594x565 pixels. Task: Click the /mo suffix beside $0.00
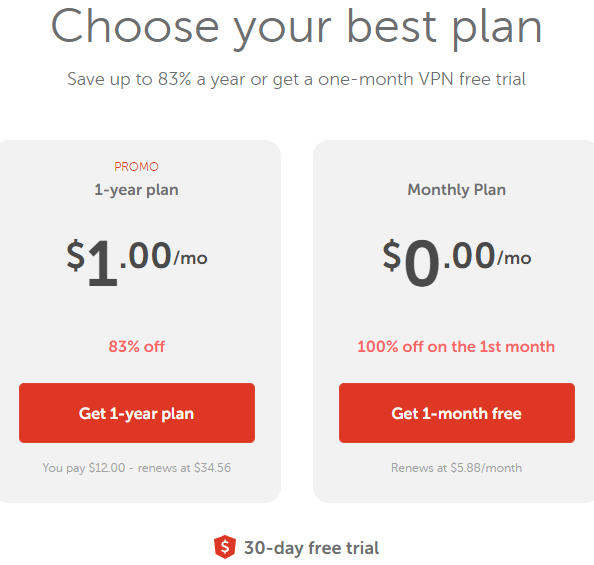pyautogui.click(x=514, y=258)
